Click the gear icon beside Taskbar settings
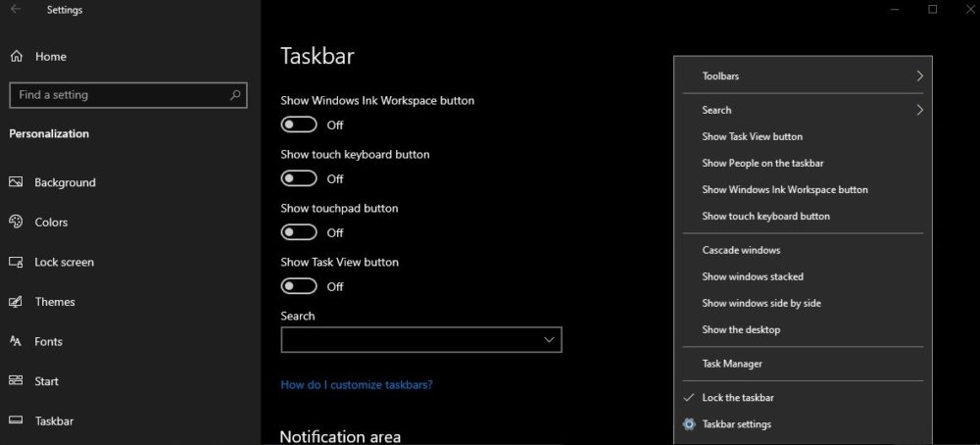The width and height of the screenshot is (980, 445). coord(689,424)
